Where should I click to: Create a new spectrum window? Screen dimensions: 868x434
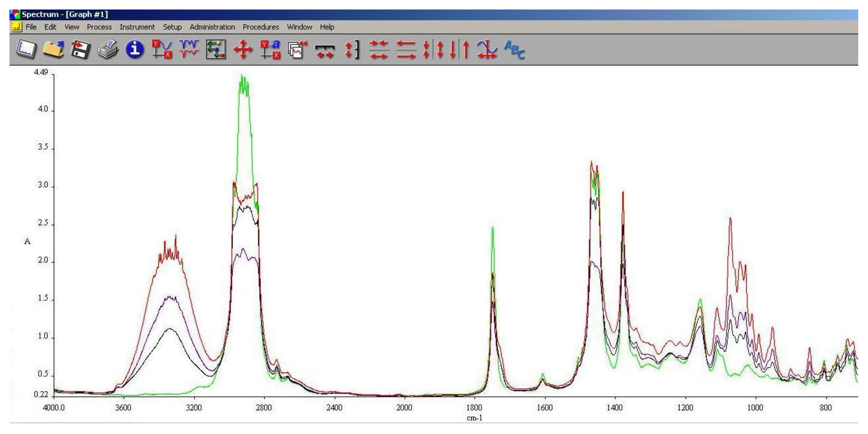tap(26, 50)
